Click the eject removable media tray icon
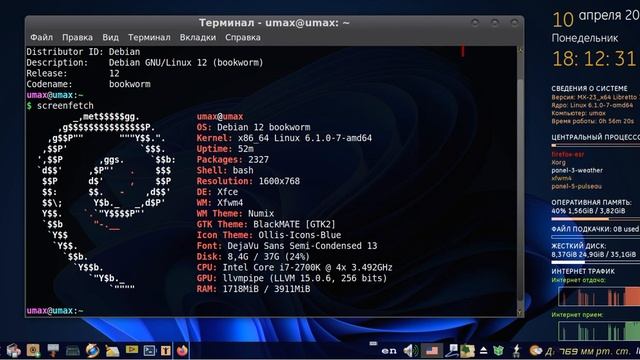 coord(484,350)
